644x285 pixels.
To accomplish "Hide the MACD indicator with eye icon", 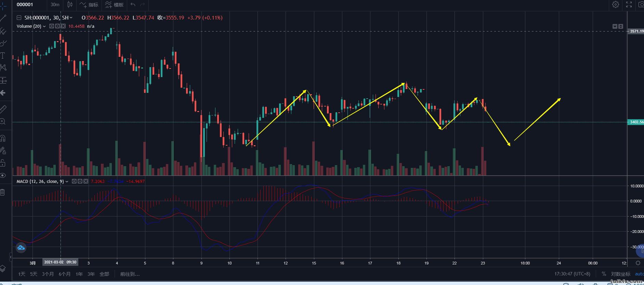I will (x=74, y=181).
